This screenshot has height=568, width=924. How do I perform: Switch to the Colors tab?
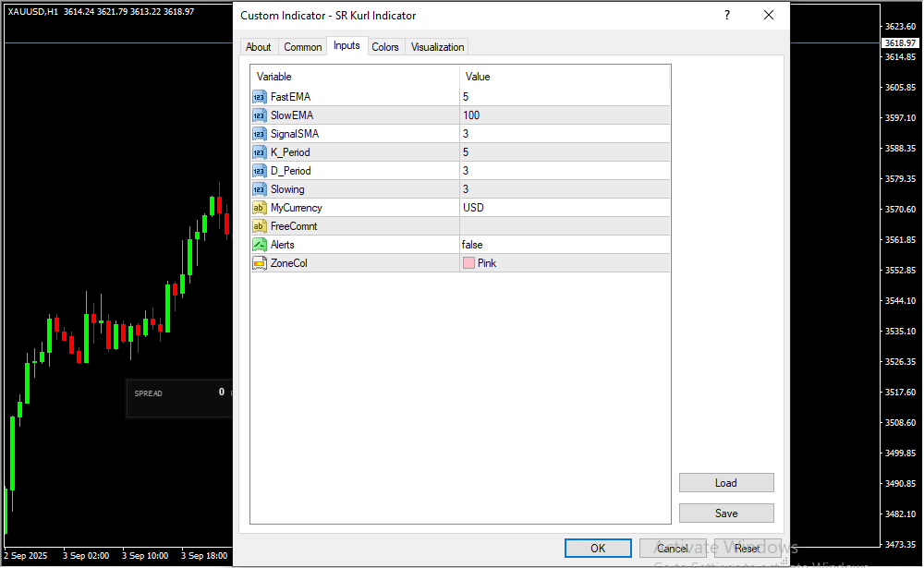click(385, 47)
